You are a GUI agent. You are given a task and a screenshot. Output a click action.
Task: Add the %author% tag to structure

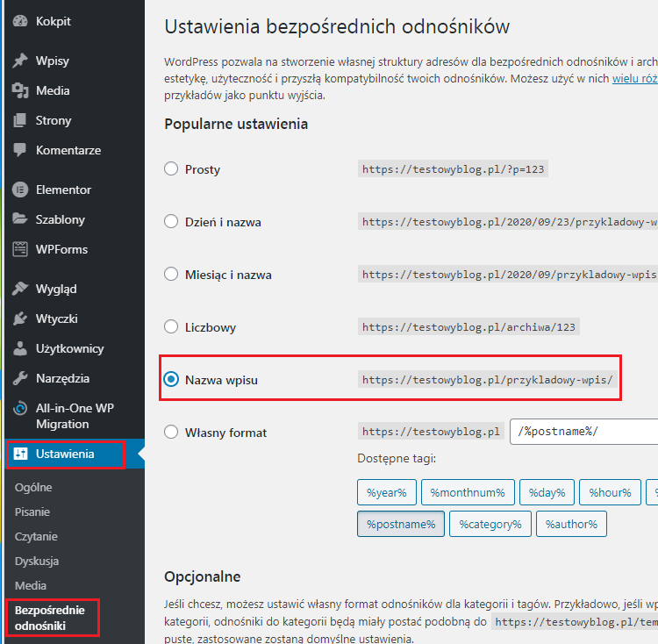point(571,524)
